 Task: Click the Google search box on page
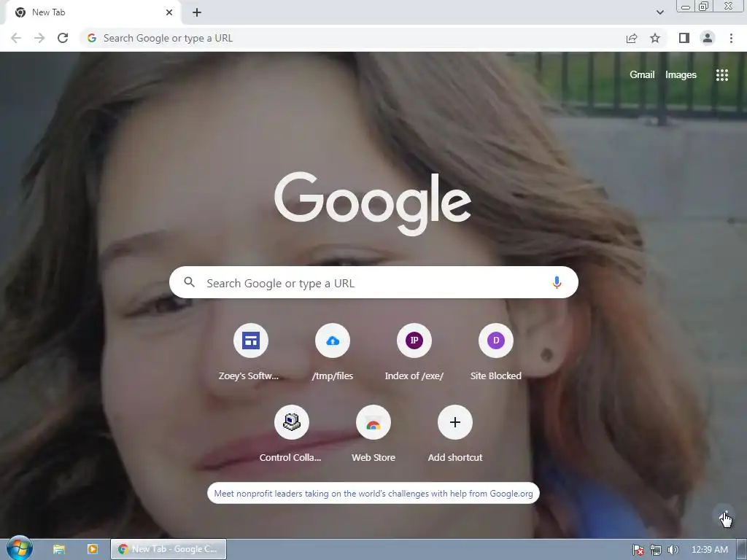click(x=373, y=282)
